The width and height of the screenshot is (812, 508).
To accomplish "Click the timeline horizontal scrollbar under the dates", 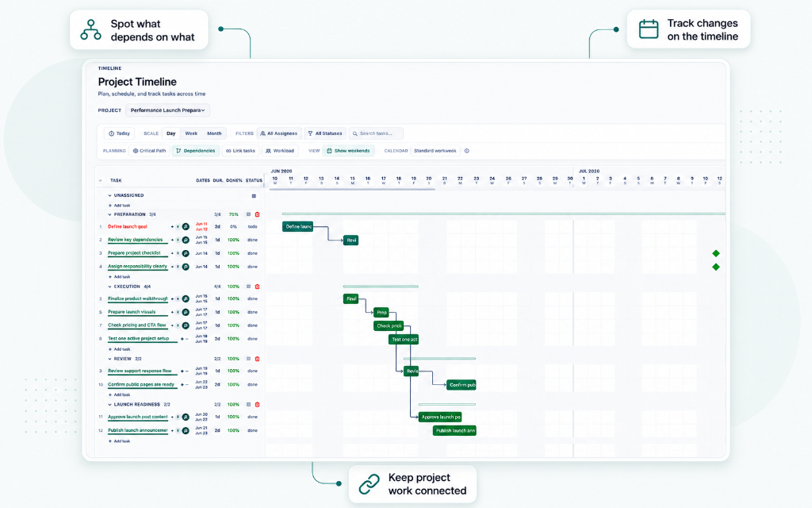I will 352,189.
